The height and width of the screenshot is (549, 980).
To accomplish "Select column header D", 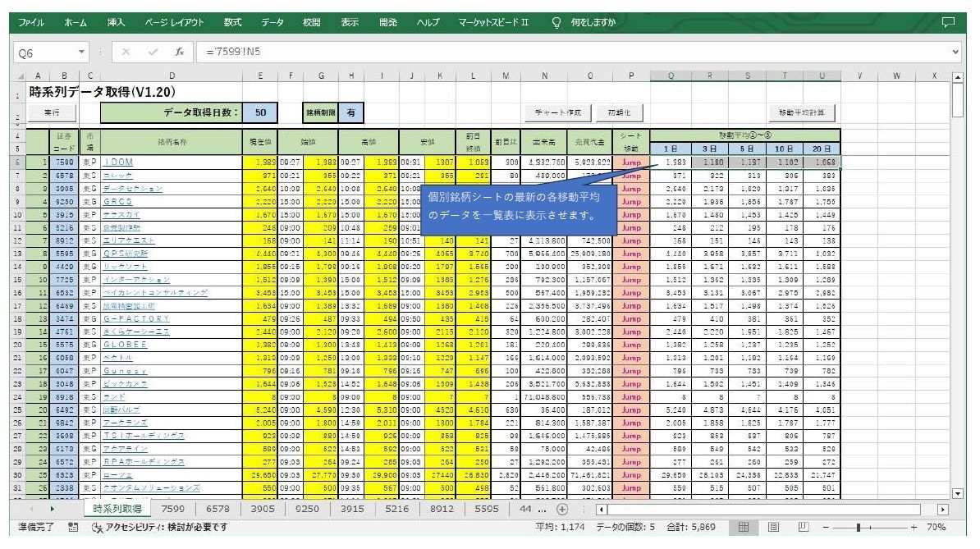I will tap(172, 75).
